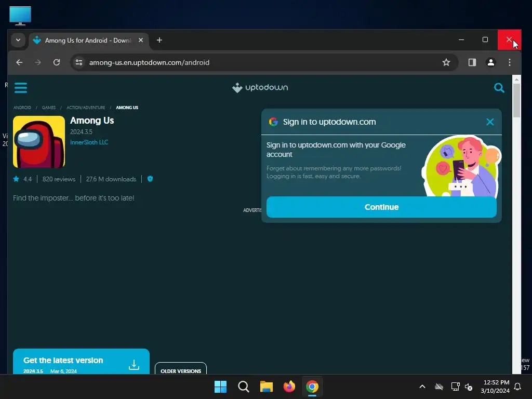The image size is (532, 399).
Task: Open Firefox from taskbar
Action: click(x=289, y=387)
